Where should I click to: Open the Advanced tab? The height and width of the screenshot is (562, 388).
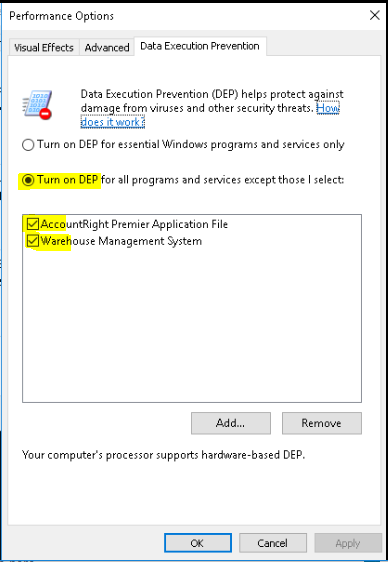click(x=107, y=47)
